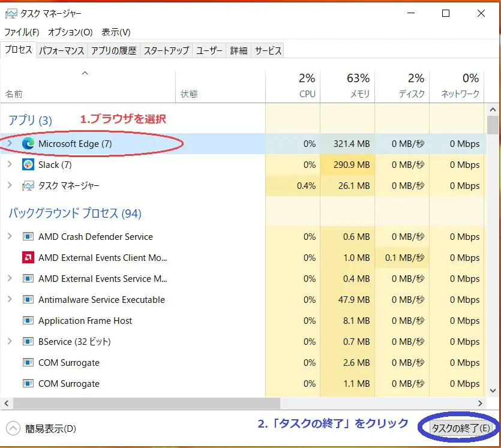Expand AMD Crash Defender Service row
This screenshot has width=501, height=448.
(x=10, y=236)
